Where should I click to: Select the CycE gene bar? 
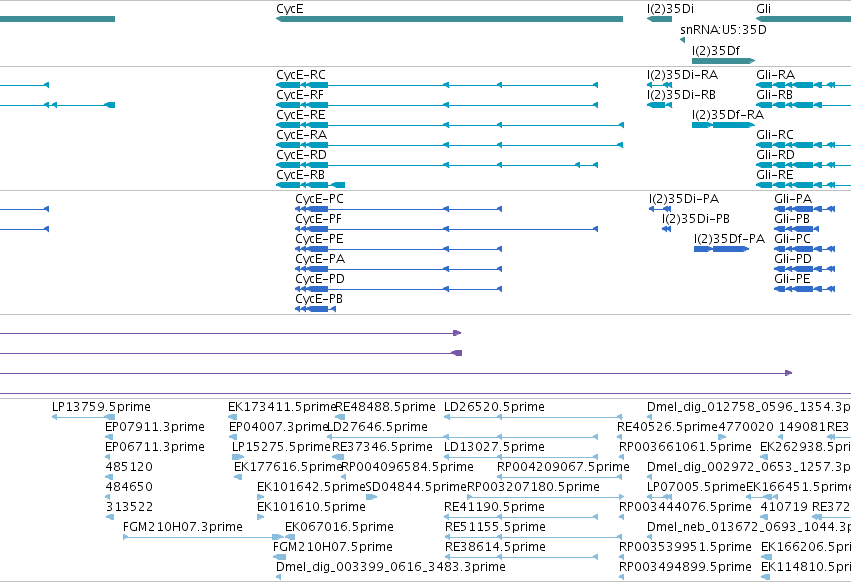click(449, 19)
